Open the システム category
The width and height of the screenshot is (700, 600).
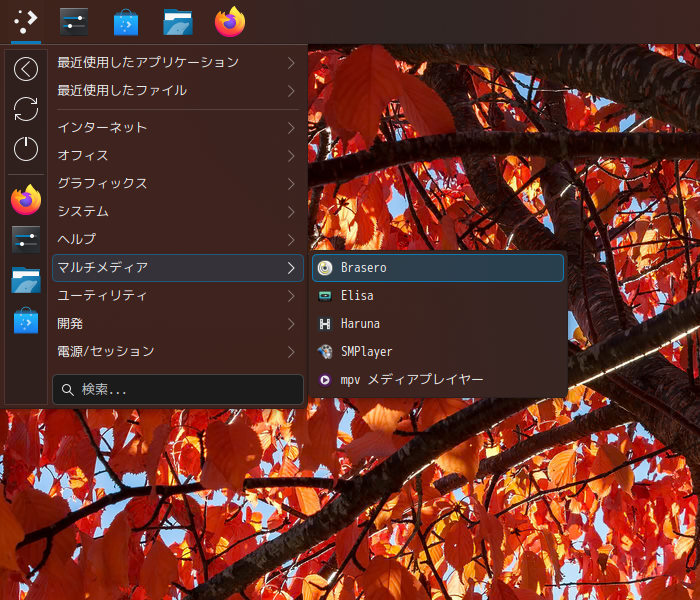tap(178, 212)
